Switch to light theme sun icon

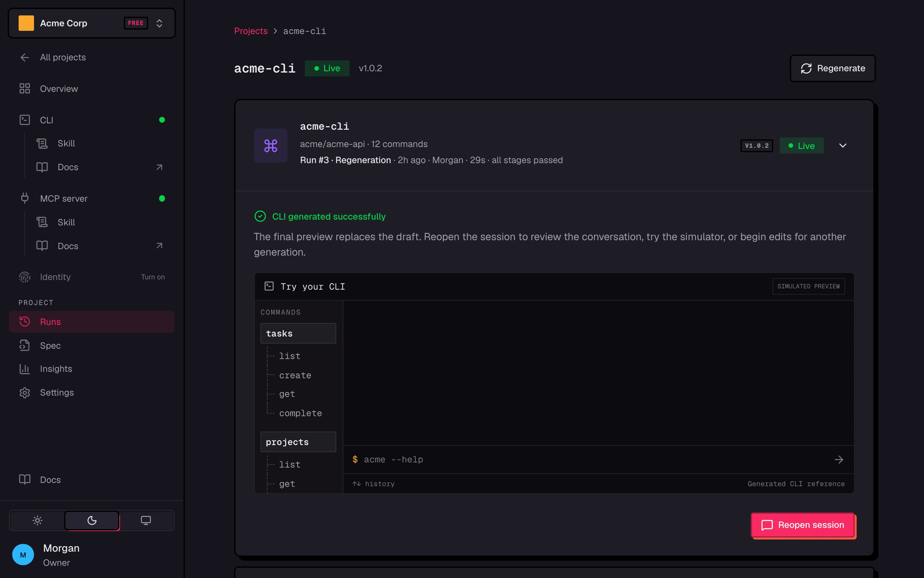(38, 520)
